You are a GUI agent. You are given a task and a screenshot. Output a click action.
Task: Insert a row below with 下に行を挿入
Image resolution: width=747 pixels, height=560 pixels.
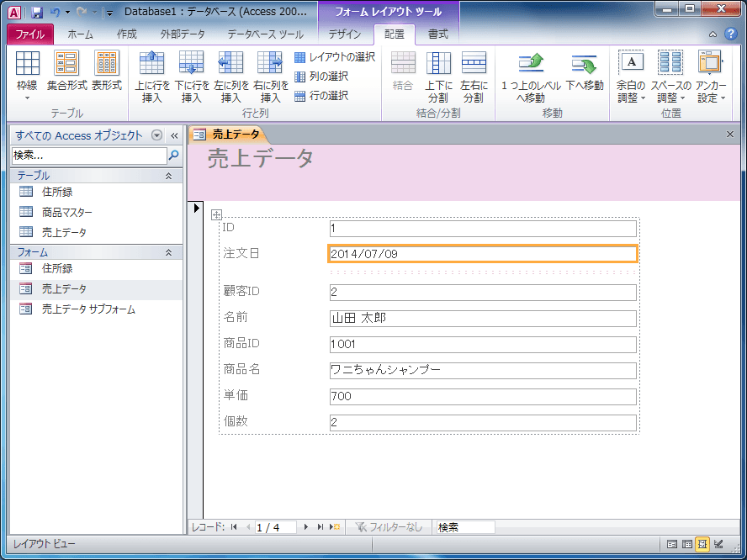pos(192,77)
